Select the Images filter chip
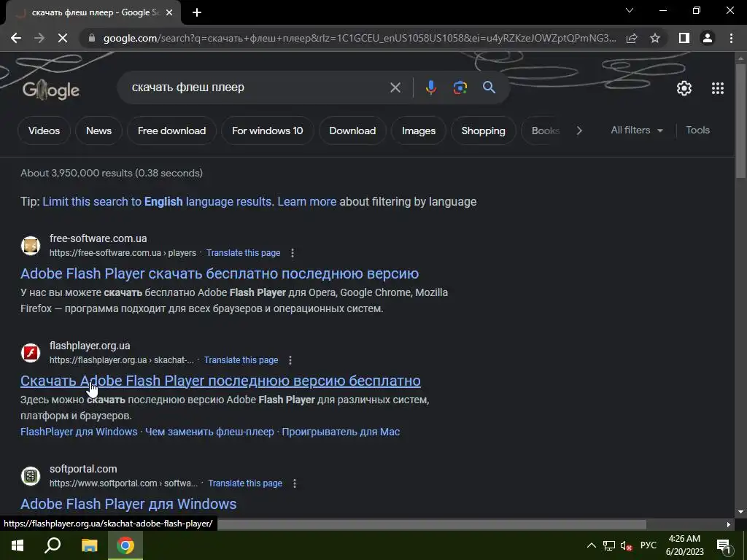The width and height of the screenshot is (747, 560). (x=418, y=131)
